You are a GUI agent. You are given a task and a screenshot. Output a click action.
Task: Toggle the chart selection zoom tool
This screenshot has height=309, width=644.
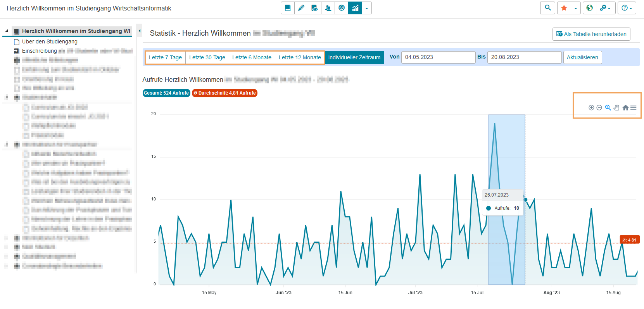coord(608,108)
